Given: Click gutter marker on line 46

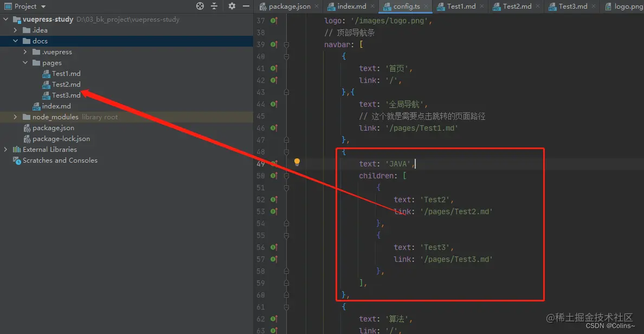Looking at the screenshot, I should (x=274, y=128).
